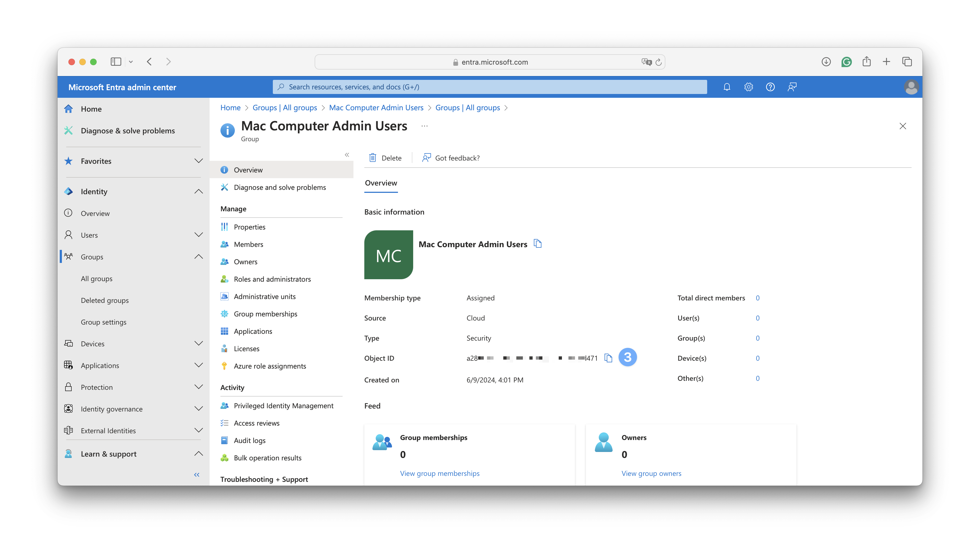Collapse the left navigation sidebar
The height and width of the screenshot is (553, 980).
tap(196, 475)
